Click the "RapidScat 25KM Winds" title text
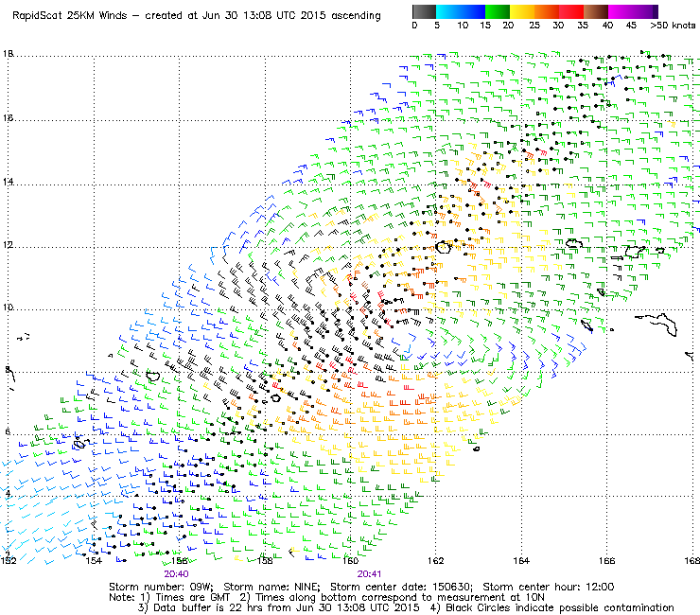 pos(70,16)
